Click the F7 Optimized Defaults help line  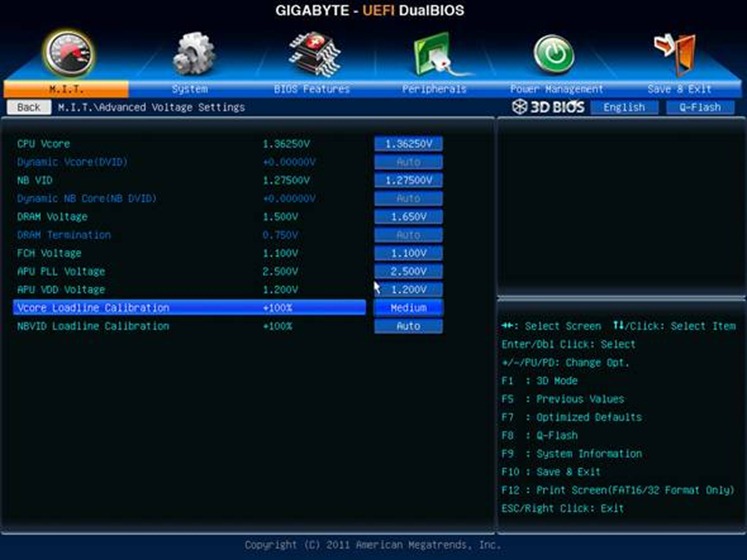point(572,417)
